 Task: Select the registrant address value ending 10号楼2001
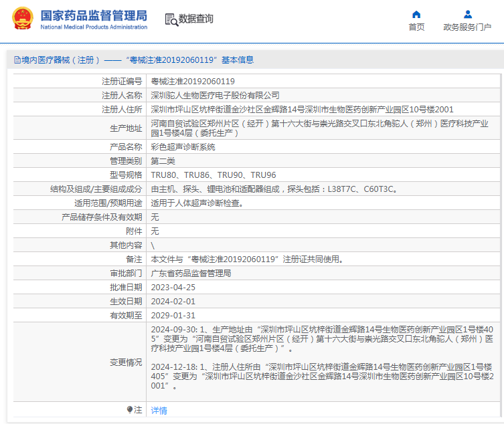click(302, 110)
